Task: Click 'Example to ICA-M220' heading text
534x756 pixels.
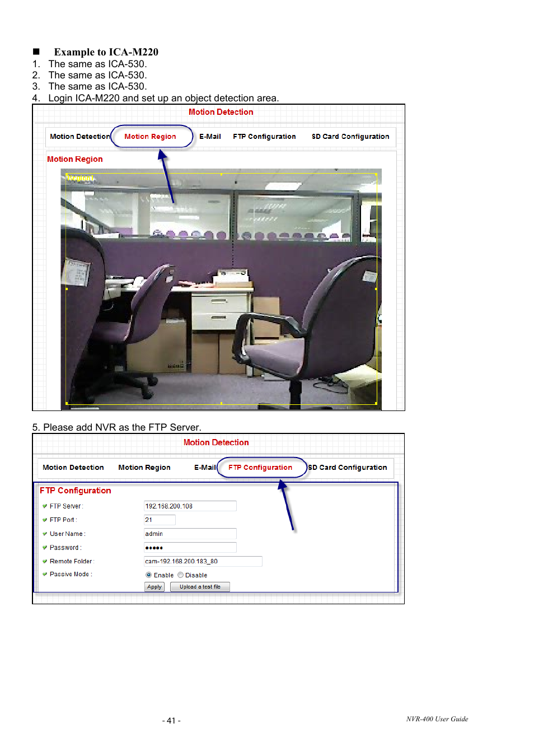Action: point(106,52)
